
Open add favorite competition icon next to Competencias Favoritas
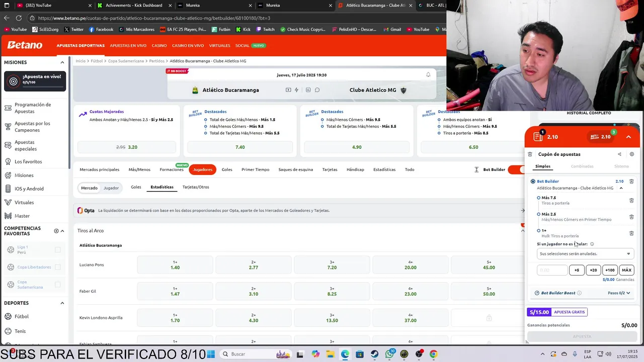click(x=56, y=231)
